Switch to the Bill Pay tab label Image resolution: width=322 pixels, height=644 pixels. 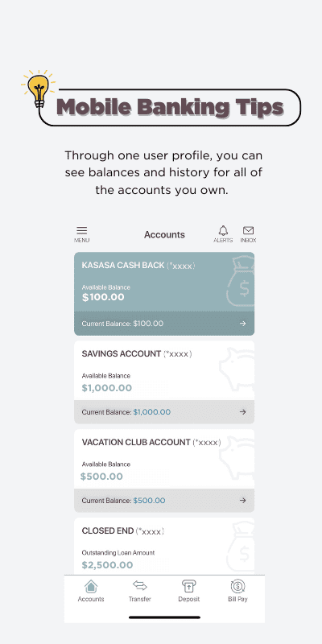(x=237, y=599)
